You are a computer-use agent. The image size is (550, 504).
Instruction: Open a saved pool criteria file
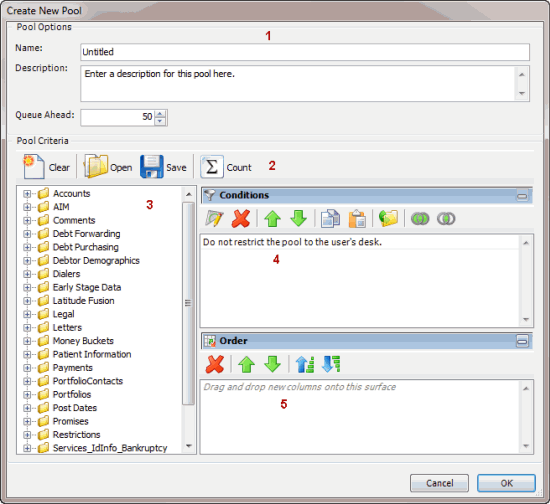(x=96, y=166)
